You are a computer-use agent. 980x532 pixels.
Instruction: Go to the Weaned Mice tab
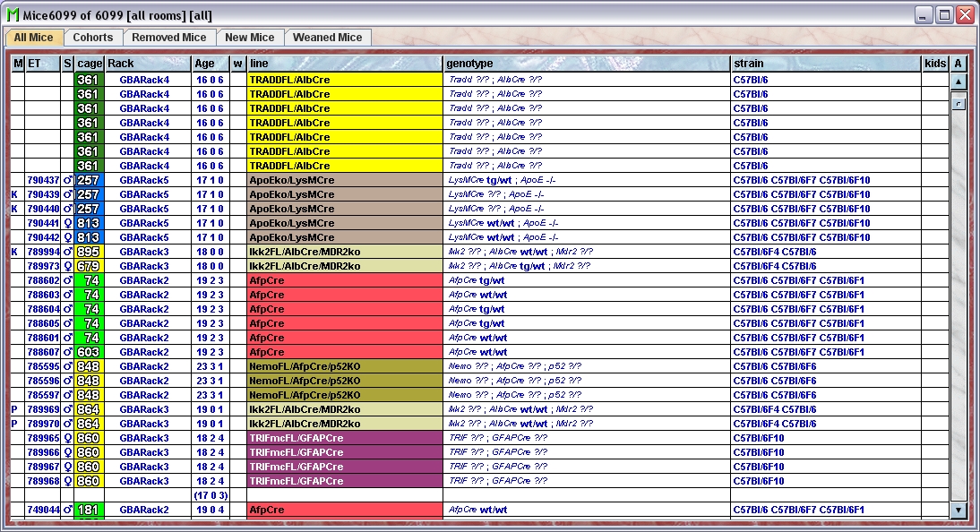pos(327,38)
